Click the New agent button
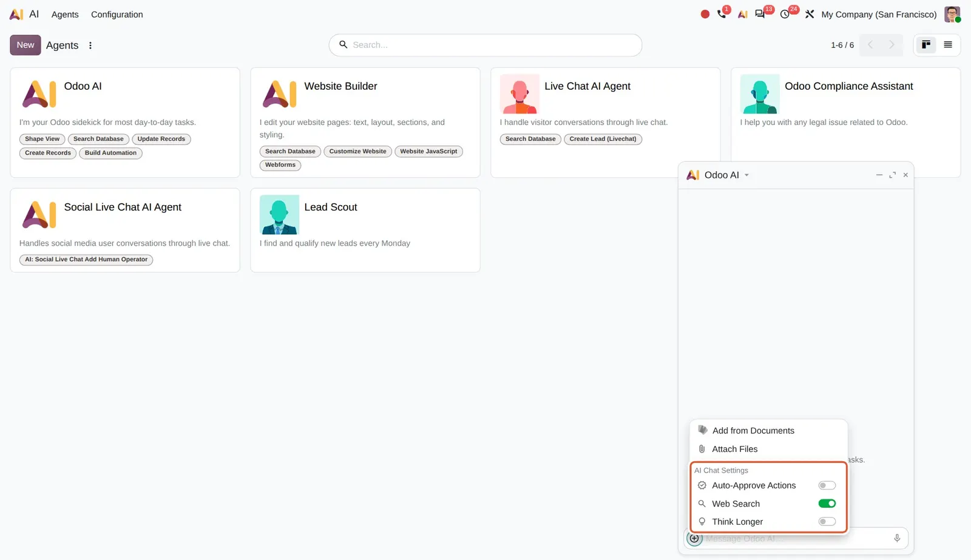 [25, 45]
